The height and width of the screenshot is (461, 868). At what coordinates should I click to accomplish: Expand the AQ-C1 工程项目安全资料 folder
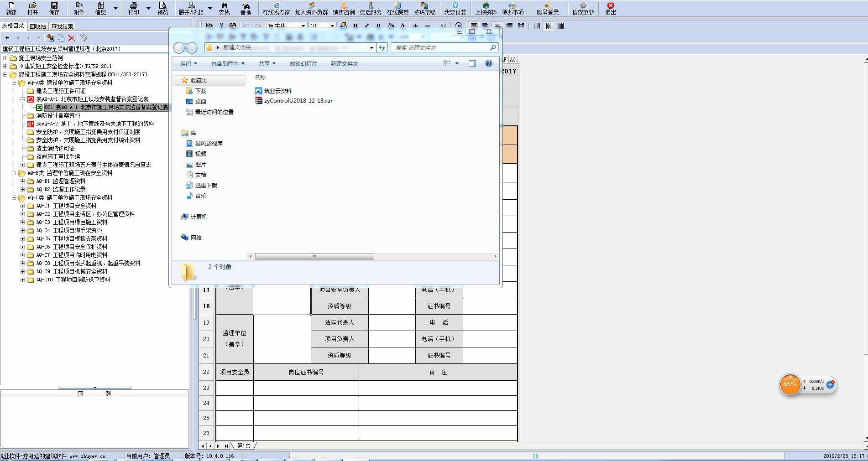[22, 206]
